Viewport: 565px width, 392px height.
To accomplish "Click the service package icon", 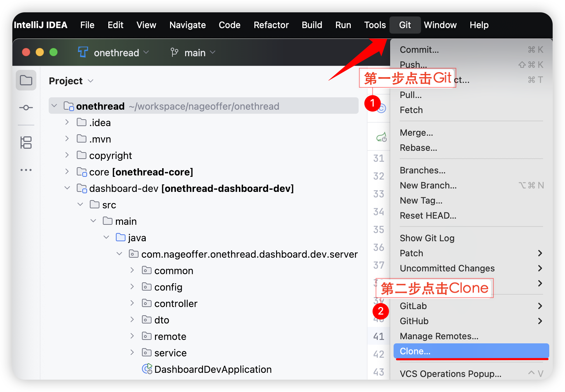I will [147, 353].
